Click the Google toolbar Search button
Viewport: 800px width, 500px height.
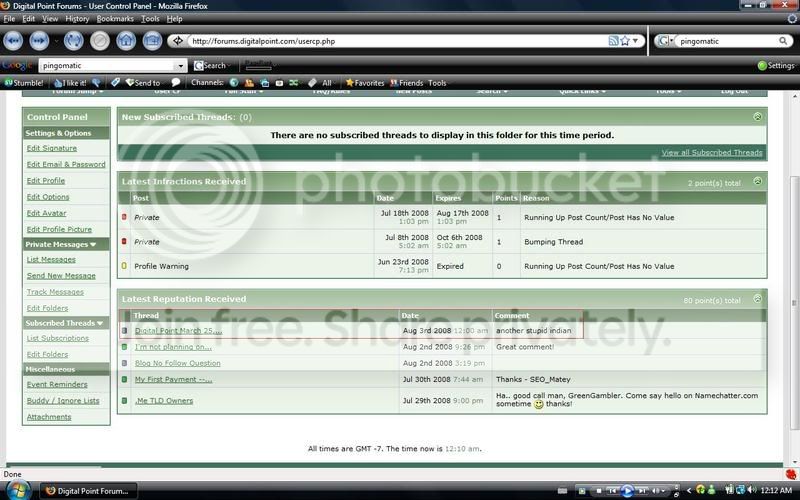point(210,65)
